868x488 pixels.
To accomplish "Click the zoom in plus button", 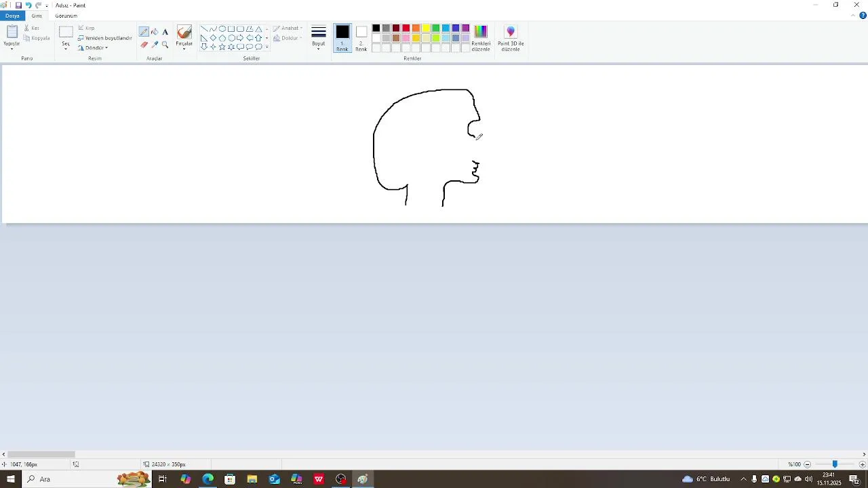I will [x=862, y=464].
